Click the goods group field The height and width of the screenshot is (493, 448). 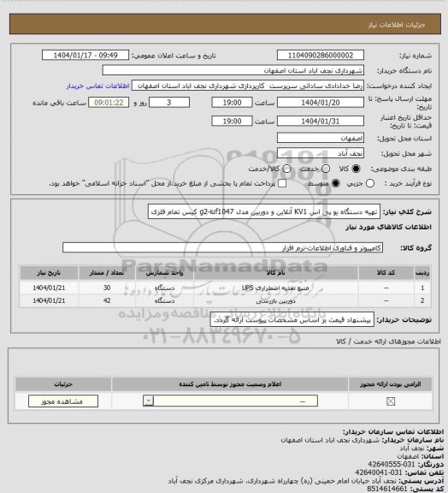click(222, 247)
